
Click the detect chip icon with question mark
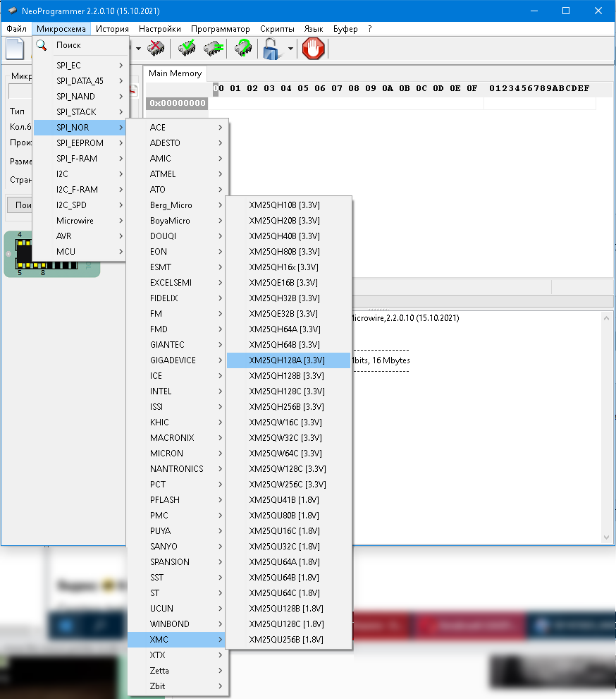(243, 48)
